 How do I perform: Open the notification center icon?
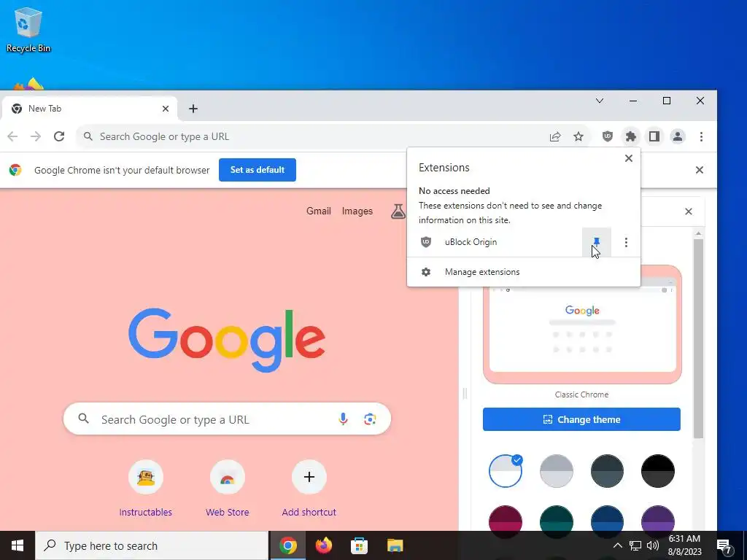(724, 546)
